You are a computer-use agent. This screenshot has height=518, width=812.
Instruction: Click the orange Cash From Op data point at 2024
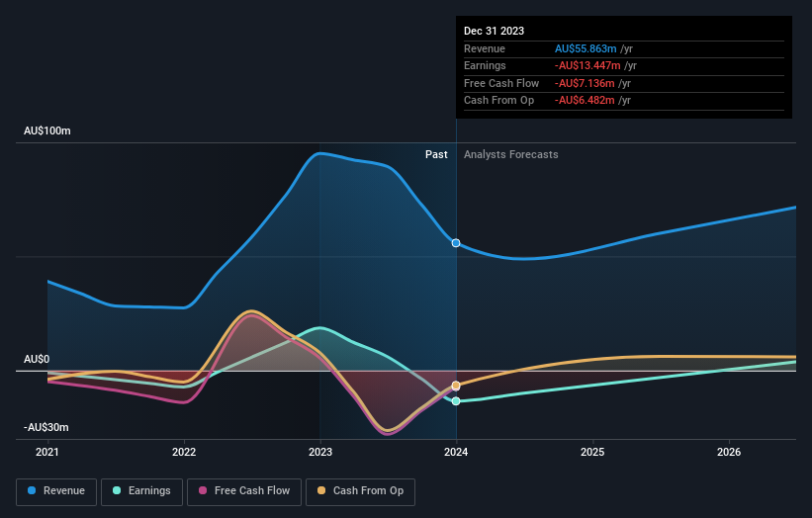(456, 386)
